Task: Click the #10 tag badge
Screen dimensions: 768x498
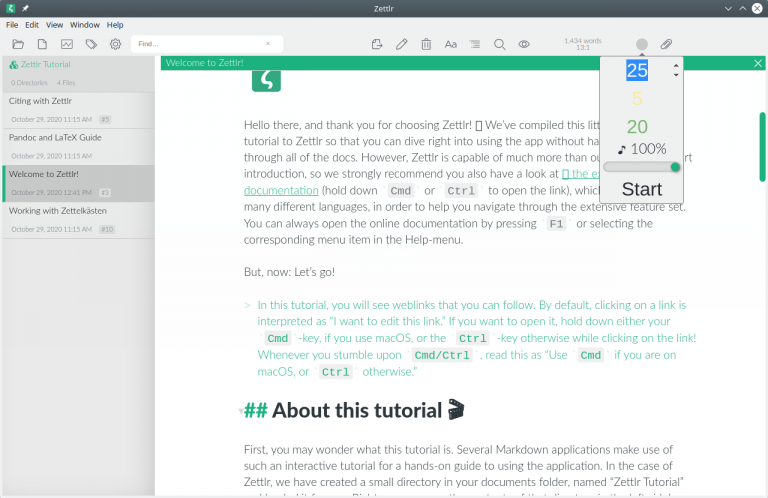Action: 107,229
